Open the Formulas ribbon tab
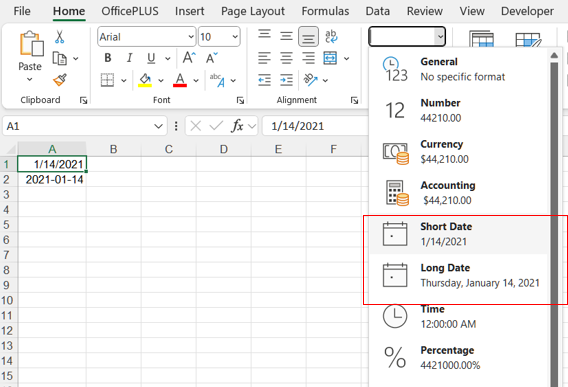The height and width of the screenshot is (387, 568). tap(325, 11)
